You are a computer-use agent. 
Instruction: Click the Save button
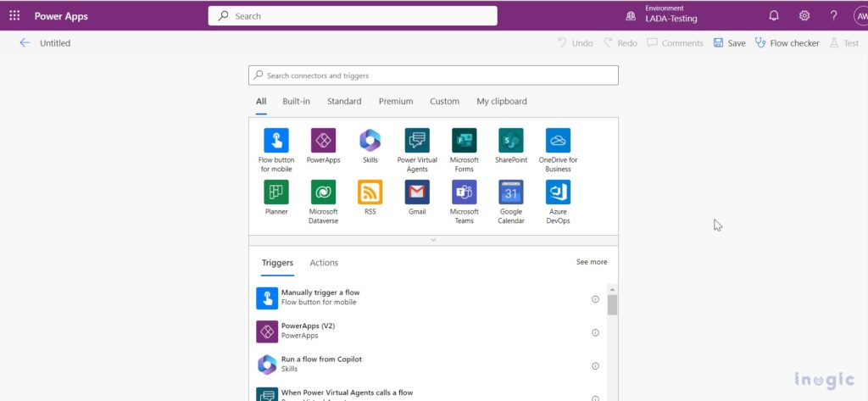[x=730, y=43]
